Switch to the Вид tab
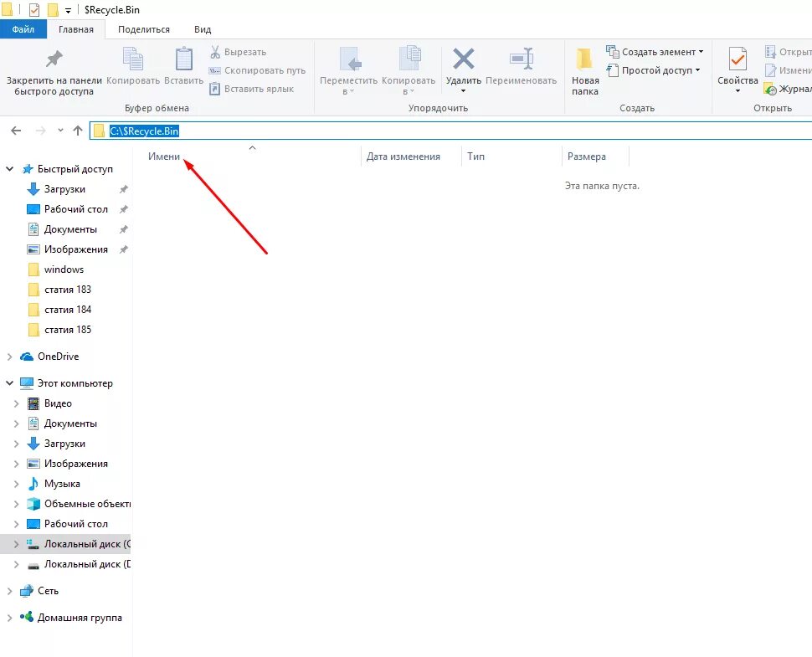The image size is (812, 657). (x=203, y=29)
